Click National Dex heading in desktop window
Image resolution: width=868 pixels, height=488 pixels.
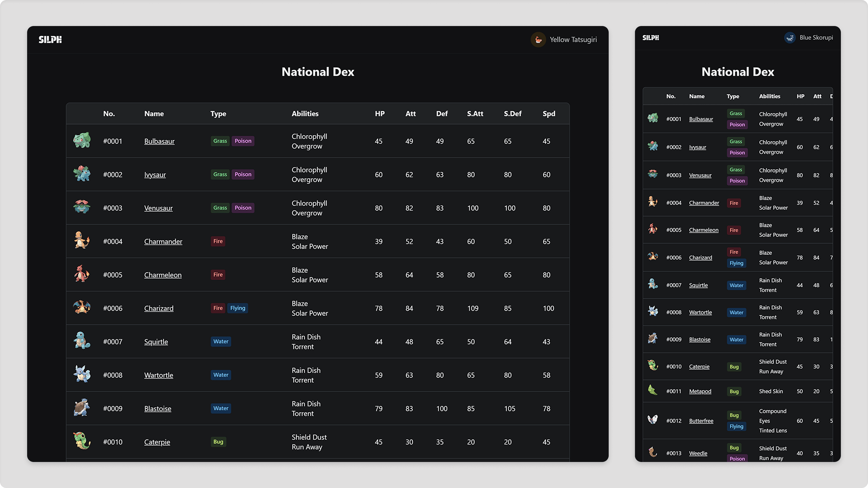pos(318,72)
